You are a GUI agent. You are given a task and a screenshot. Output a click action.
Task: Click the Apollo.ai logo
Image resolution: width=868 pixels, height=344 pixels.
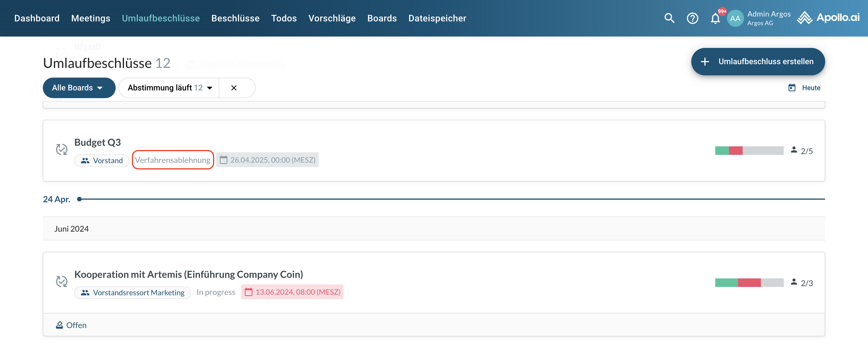[828, 18]
